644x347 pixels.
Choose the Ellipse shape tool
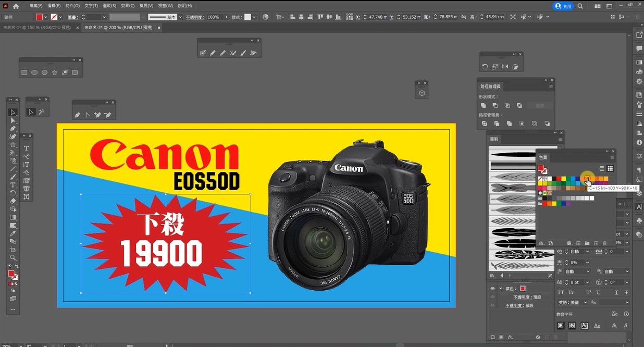point(34,72)
